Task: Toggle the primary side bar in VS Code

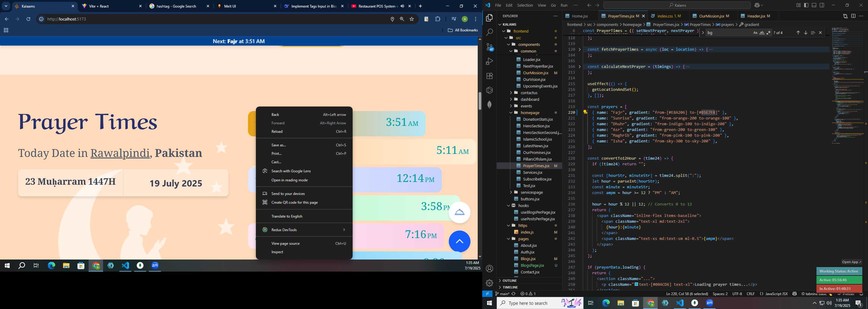Action: click(x=806, y=5)
